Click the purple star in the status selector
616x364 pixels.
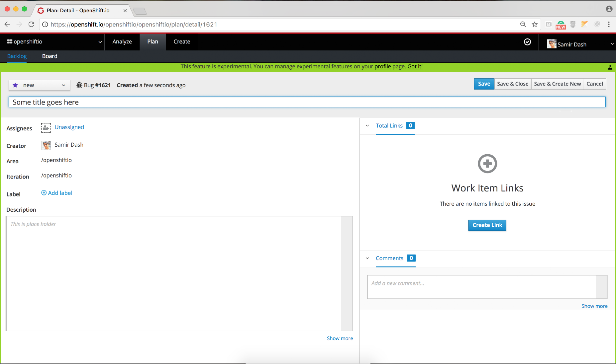15,85
